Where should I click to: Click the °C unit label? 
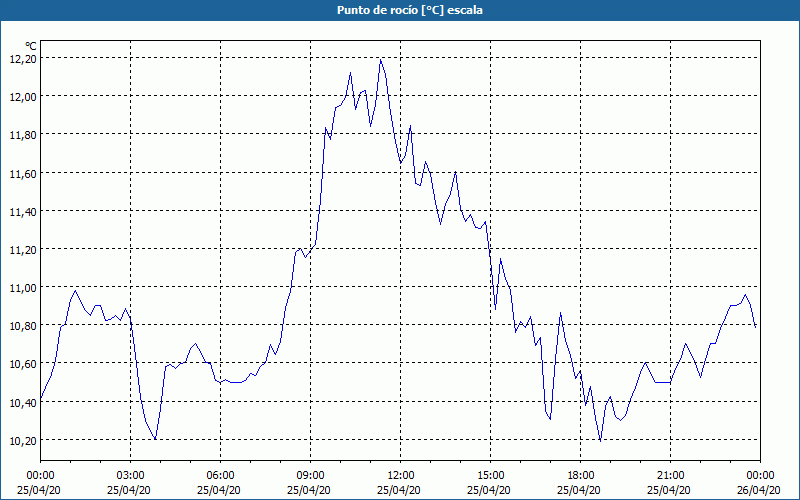[31, 46]
